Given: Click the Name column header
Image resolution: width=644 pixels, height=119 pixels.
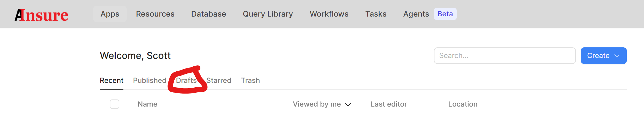Looking at the screenshot, I should click(x=147, y=104).
